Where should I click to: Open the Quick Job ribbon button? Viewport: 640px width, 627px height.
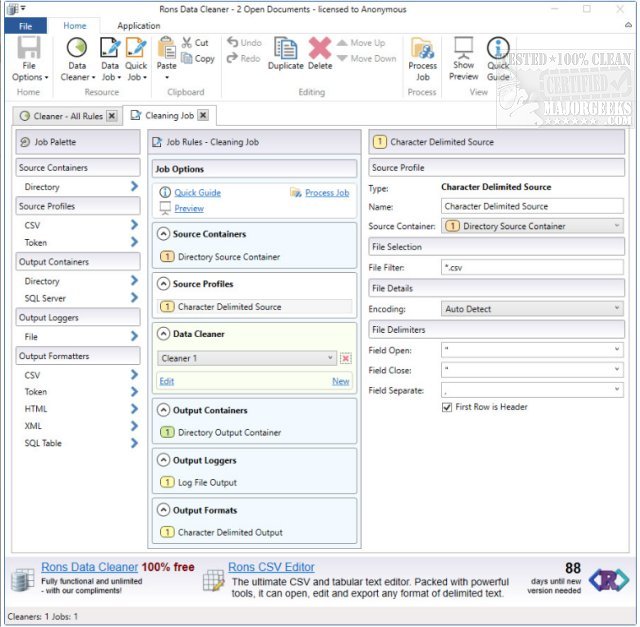(136, 59)
